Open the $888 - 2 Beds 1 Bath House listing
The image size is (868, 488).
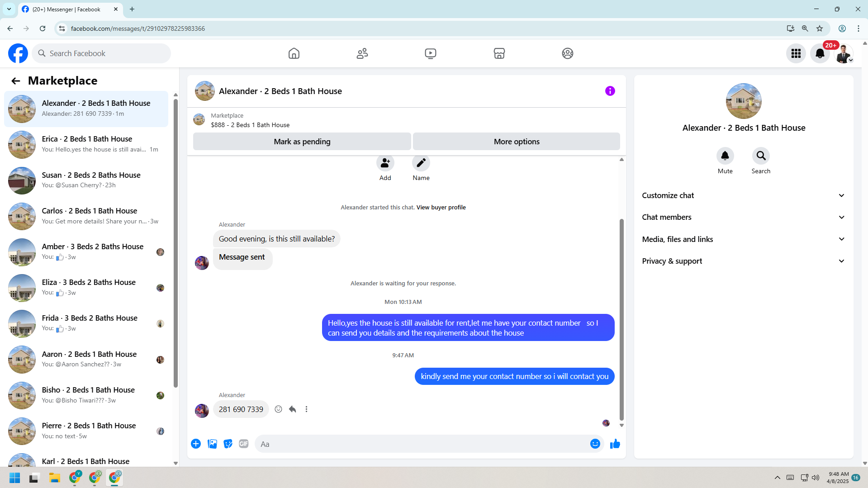250,125
